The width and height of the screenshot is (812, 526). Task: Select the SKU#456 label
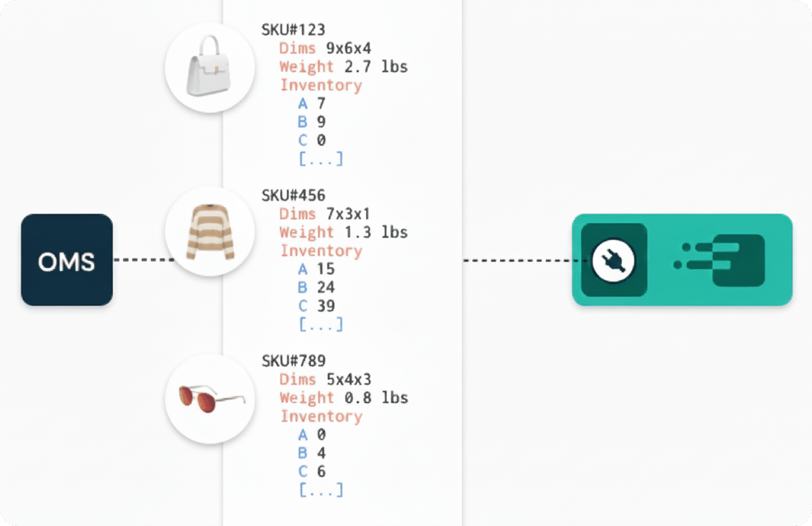pyautogui.click(x=293, y=195)
